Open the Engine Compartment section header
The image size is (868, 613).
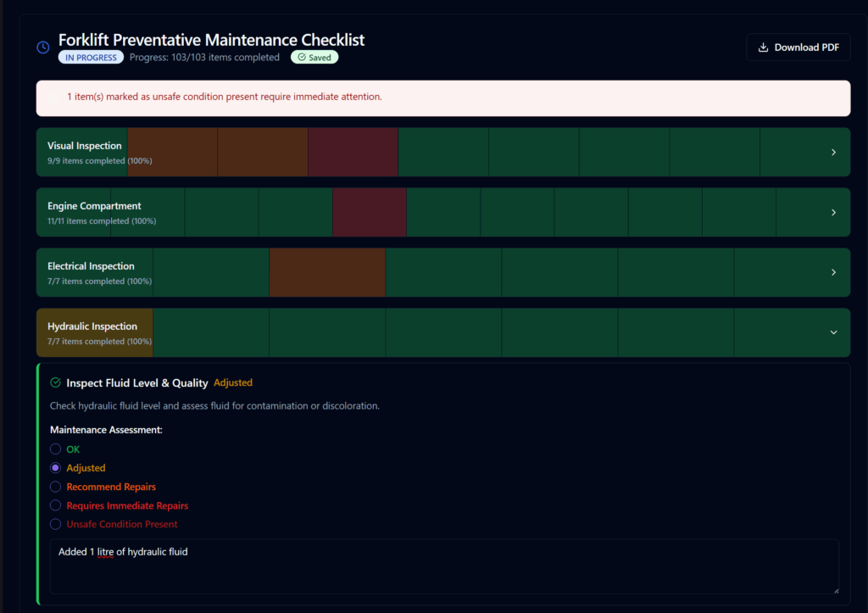[94, 207]
